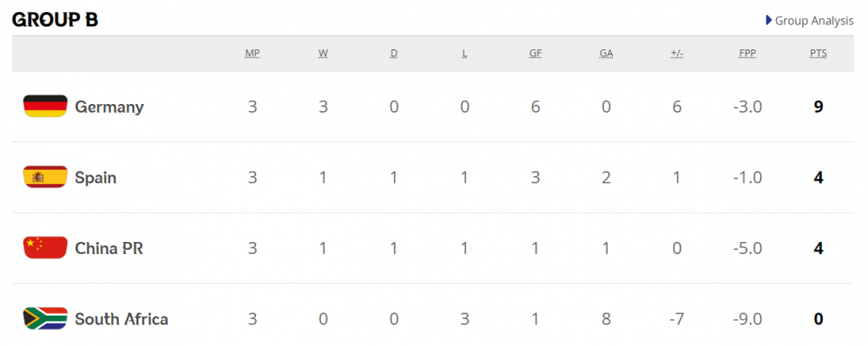The image size is (868, 346).
Task: Open the China PR team entry
Action: click(109, 249)
